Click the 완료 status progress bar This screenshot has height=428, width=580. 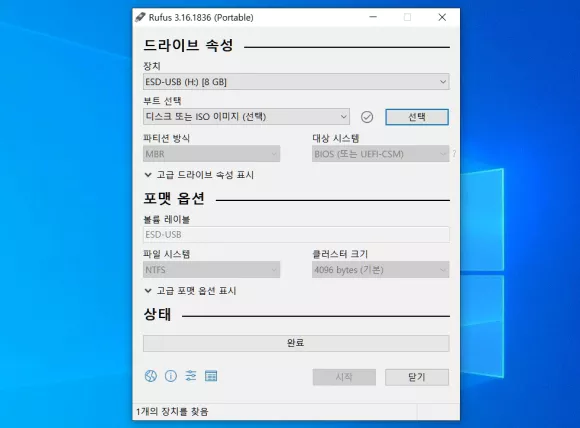click(x=296, y=343)
